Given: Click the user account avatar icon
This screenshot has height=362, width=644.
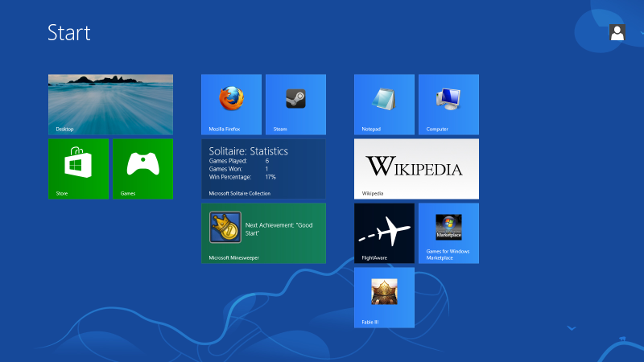Looking at the screenshot, I should click(x=617, y=32).
